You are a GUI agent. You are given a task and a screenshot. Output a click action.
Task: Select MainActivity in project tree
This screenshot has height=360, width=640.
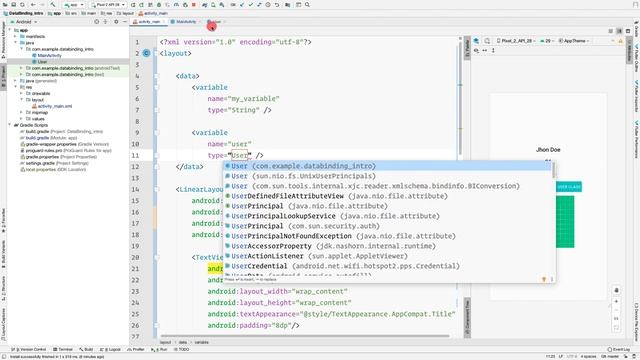[49, 56]
